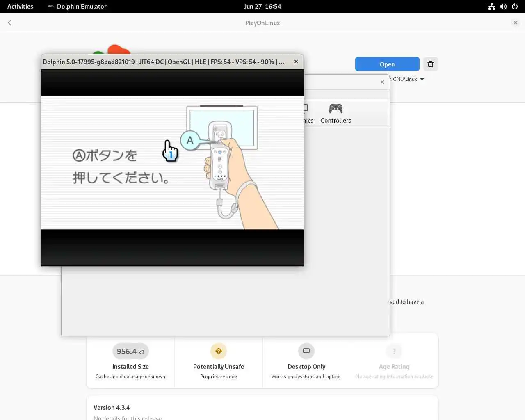Open the Controllers tab in settings dialog
The image size is (525, 420).
tap(336, 114)
